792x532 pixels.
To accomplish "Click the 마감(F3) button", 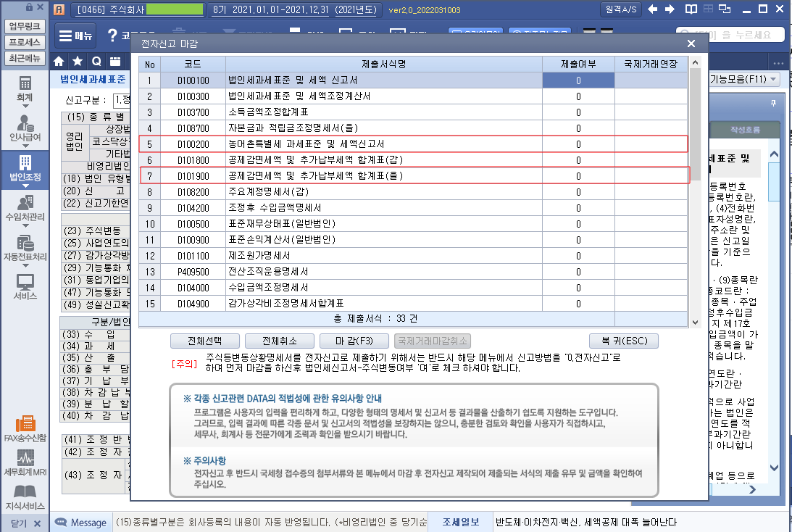I will pos(354,341).
